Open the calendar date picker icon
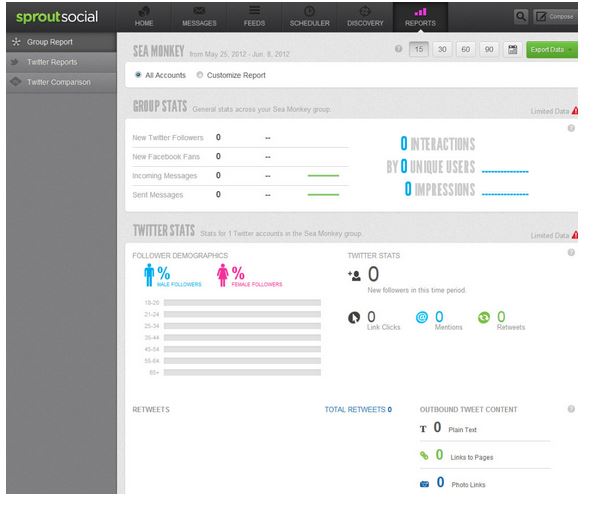 (513, 50)
